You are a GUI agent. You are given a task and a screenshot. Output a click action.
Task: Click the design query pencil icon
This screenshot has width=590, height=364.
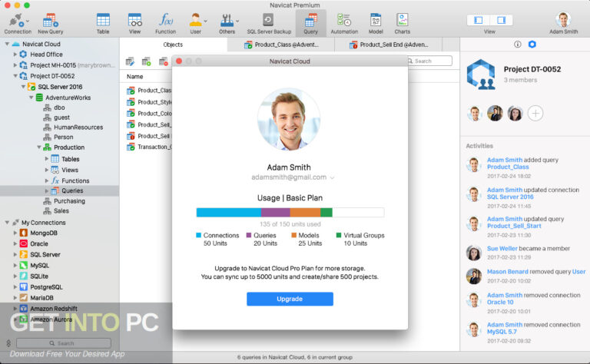click(130, 61)
